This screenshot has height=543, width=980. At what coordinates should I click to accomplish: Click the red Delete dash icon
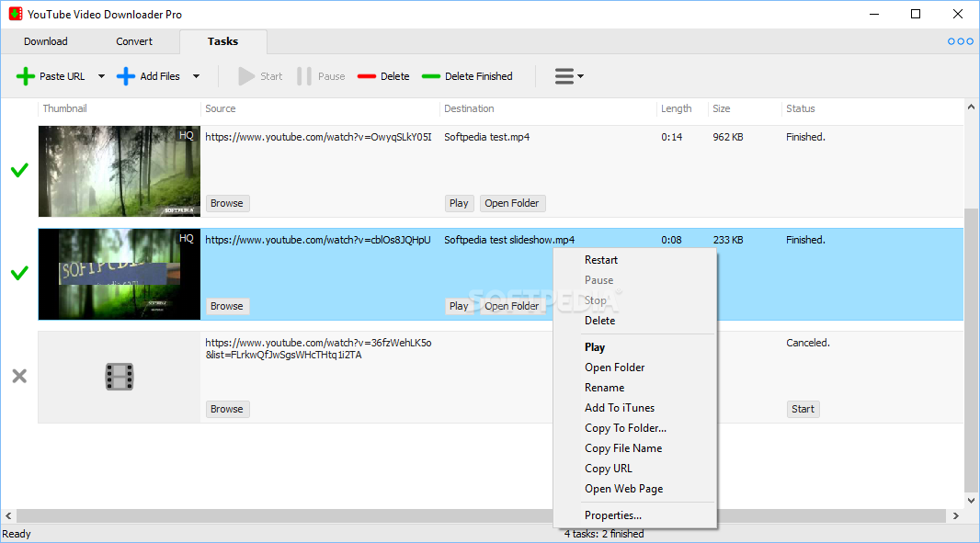pos(367,76)
